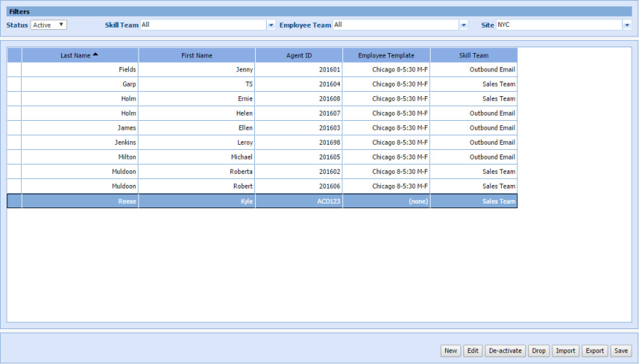Screen dimensions: 639x364
Task: Click the Edit button
Action: click(x=473, y=351)
